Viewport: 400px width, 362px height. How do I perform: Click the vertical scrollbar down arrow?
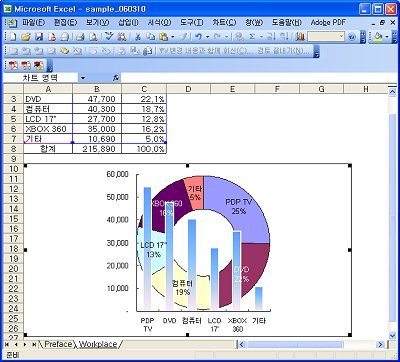(393, 335)
